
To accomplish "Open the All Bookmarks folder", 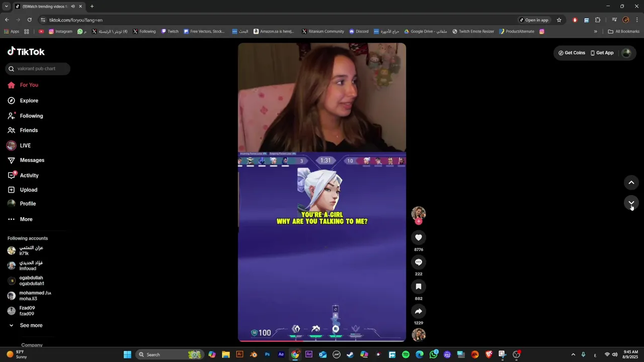I will pos(624,31).
